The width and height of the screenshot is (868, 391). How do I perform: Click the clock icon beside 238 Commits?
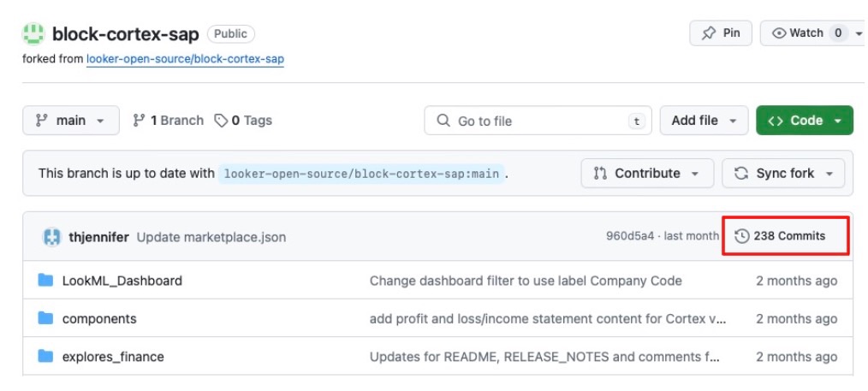(x=742, y=236)
